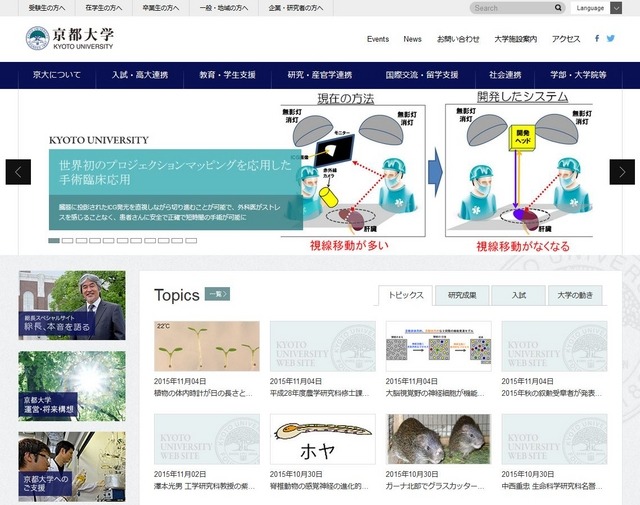Open the 大学施設案内 link
Viewport: 640px width, 505px height.
[516, 39]
